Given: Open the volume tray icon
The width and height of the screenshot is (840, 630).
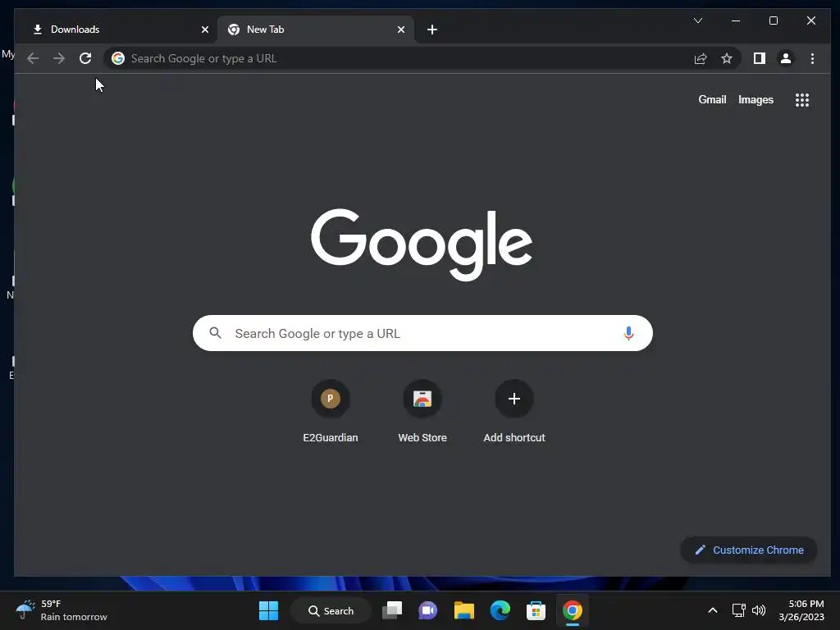Looking at the screenshot, I should pos(759,610).
